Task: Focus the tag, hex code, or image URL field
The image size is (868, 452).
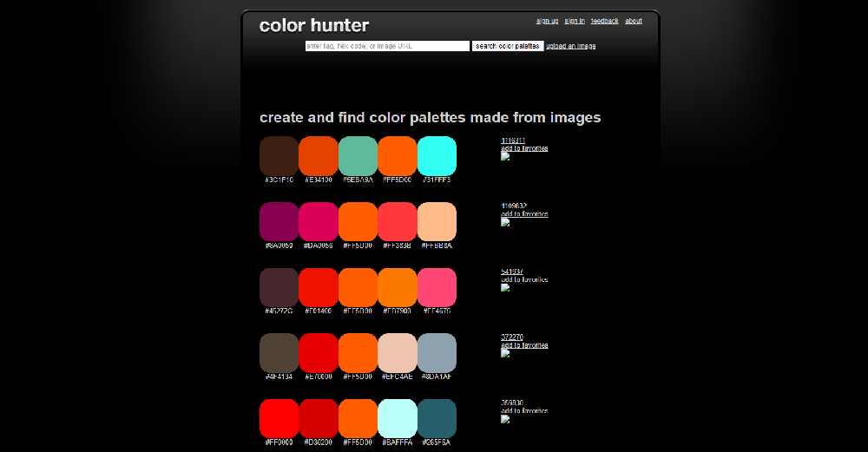Action: coord(387,46)
